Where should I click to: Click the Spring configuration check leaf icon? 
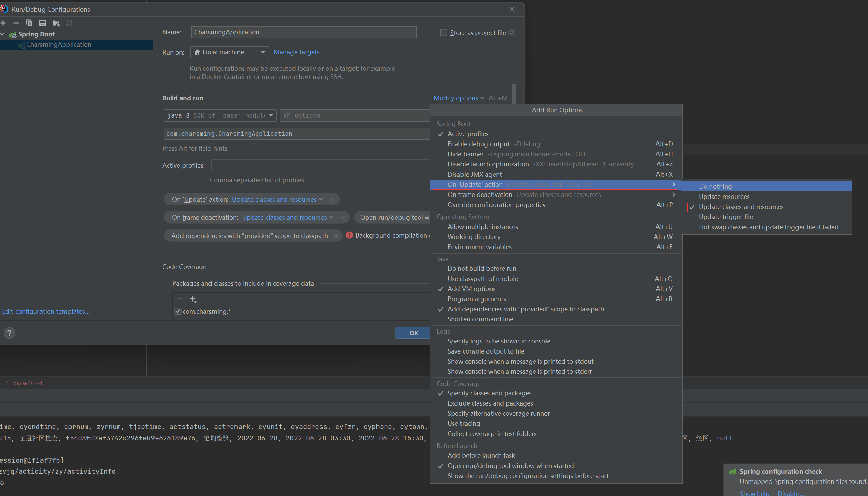tap(733, 471)
